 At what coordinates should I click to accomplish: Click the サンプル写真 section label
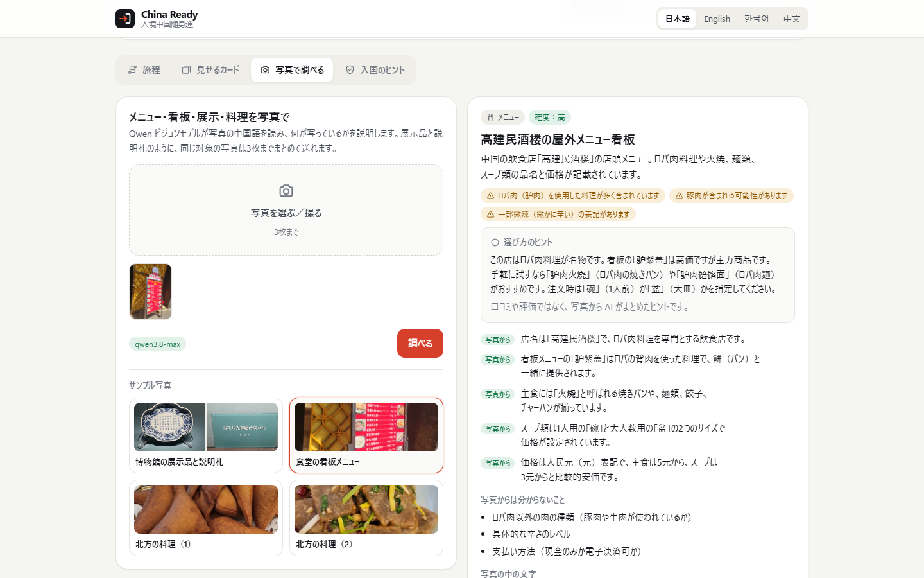click(150, 385)
